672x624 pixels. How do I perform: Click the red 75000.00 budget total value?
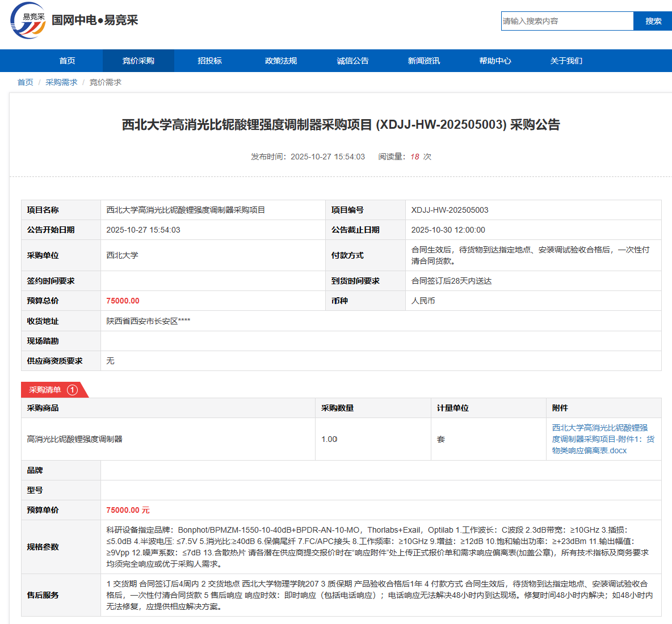tap(123, 301)
